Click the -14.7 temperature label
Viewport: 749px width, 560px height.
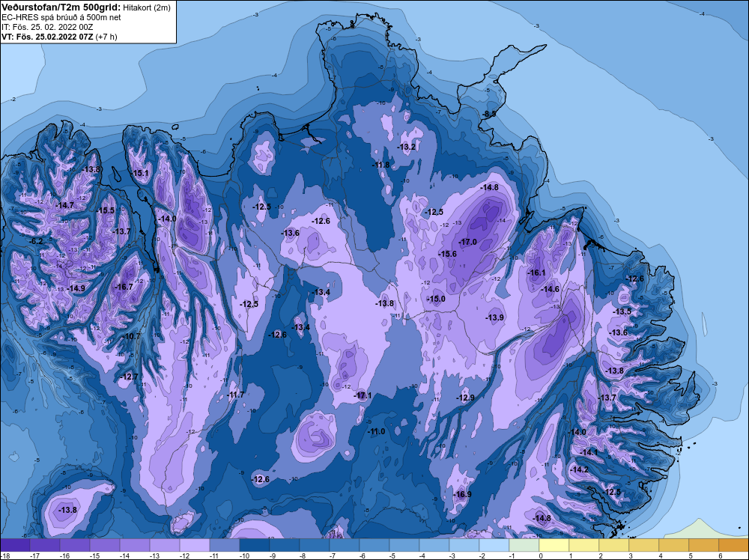64,205
